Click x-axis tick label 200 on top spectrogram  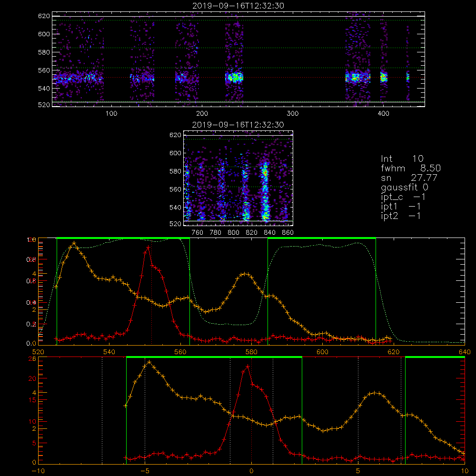[x=202, y=114]
